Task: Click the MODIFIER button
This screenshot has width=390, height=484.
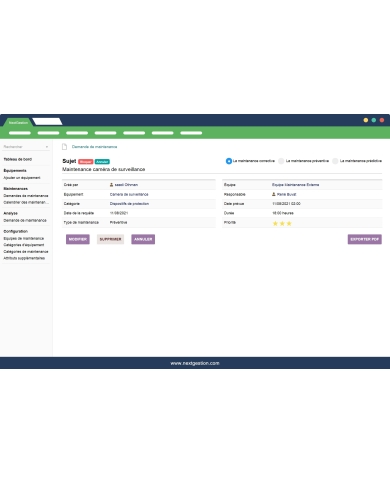Action: point(78,239)
